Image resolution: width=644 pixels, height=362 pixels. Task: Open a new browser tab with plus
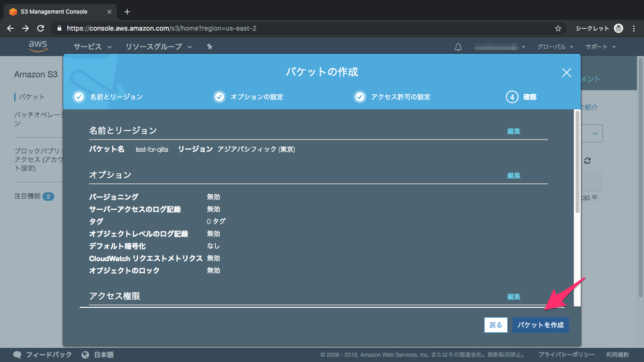[x=127, y=12]
